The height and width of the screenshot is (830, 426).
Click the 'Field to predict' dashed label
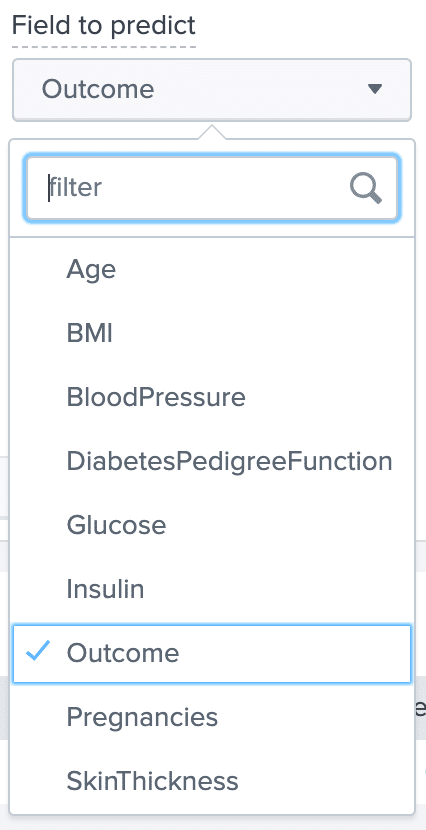tap(104, 25)
